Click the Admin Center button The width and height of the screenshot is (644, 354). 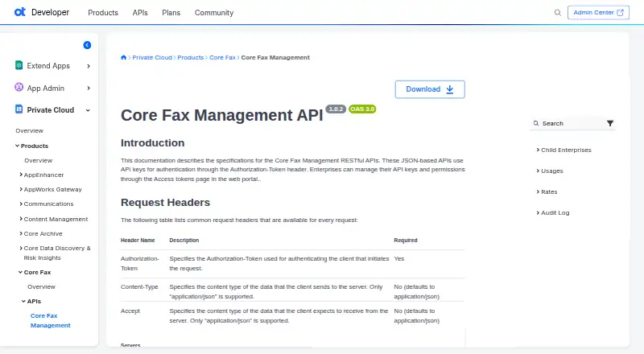click(598, 13)
